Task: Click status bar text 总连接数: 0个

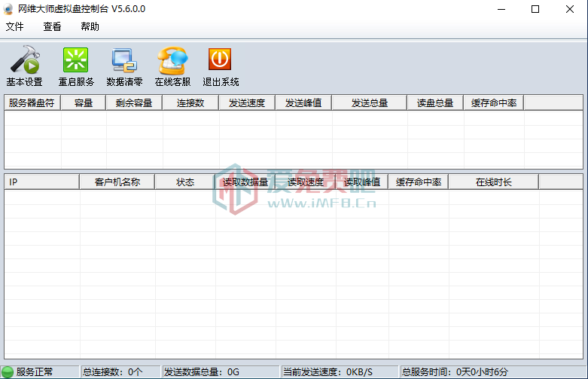Action: click(112, 372)
